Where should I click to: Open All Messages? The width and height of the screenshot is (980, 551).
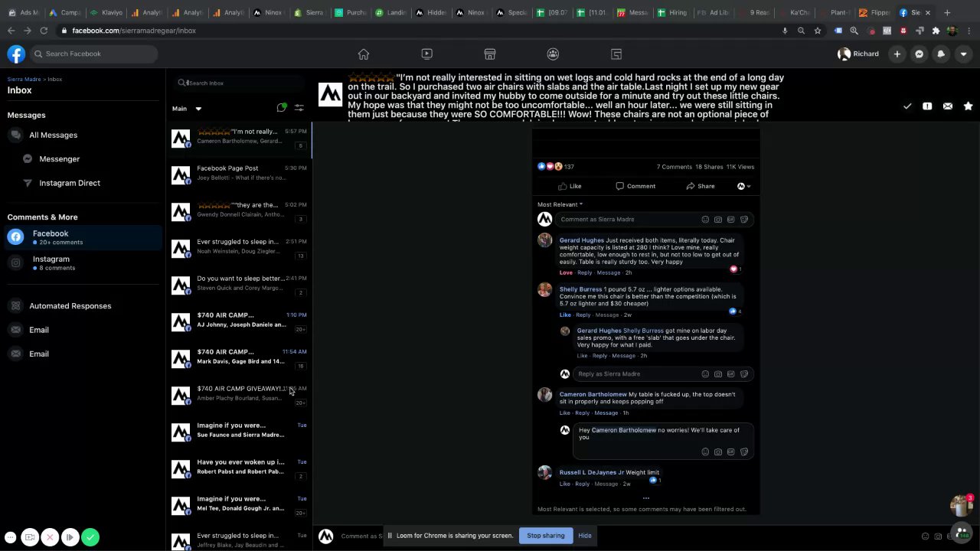pos(54,135)
